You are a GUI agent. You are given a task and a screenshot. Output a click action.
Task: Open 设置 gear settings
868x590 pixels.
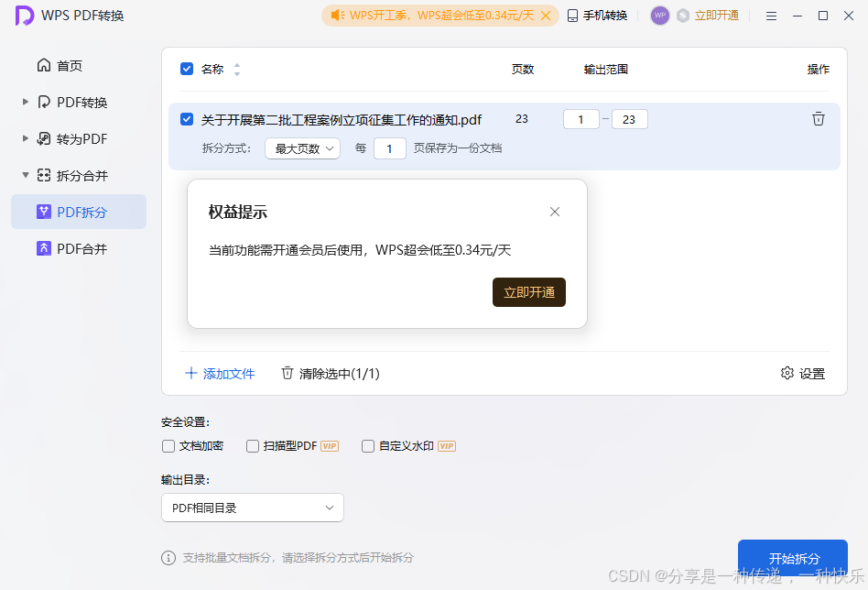coord(803,374)
